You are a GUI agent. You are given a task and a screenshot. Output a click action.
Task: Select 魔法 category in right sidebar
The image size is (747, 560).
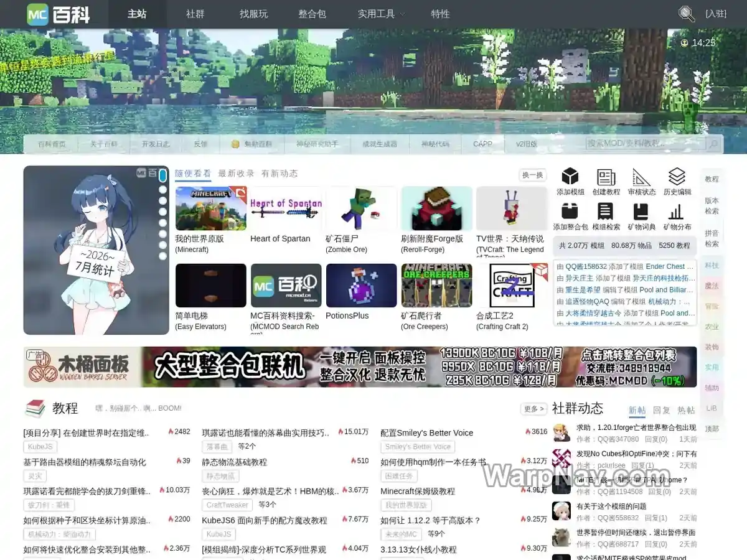point(712,286)
